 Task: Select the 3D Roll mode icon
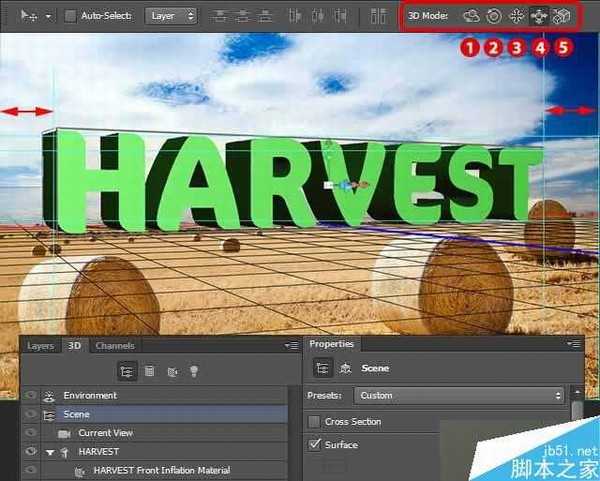point(493,17)
